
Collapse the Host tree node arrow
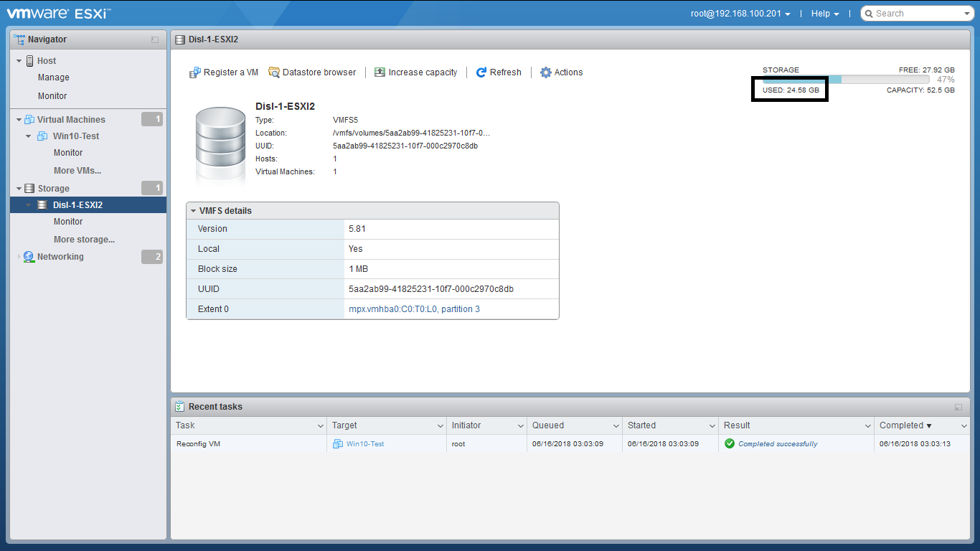click(19, 61)
